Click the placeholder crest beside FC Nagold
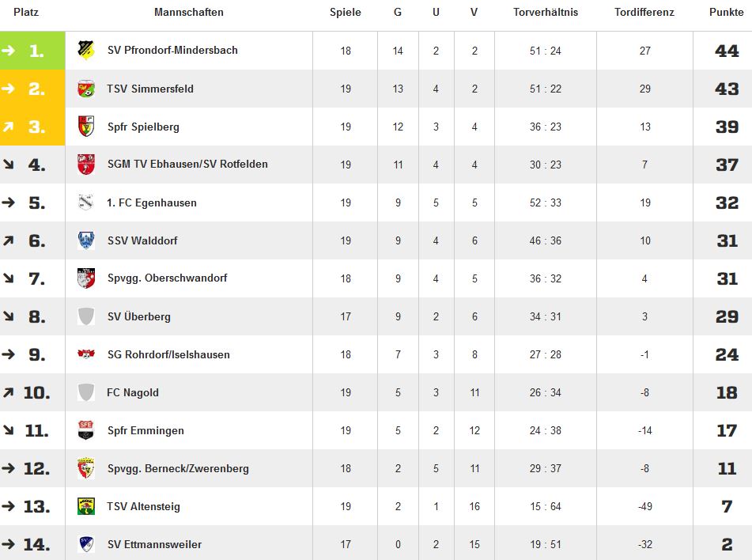Screen dimensions: 752x560 [86, 392]
